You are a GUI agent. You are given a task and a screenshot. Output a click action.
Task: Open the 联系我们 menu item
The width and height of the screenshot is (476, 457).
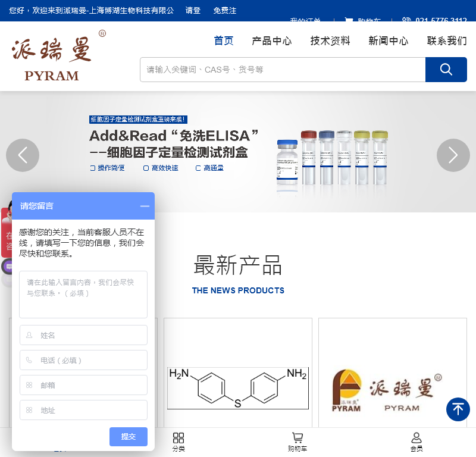(x=447, y=40)
